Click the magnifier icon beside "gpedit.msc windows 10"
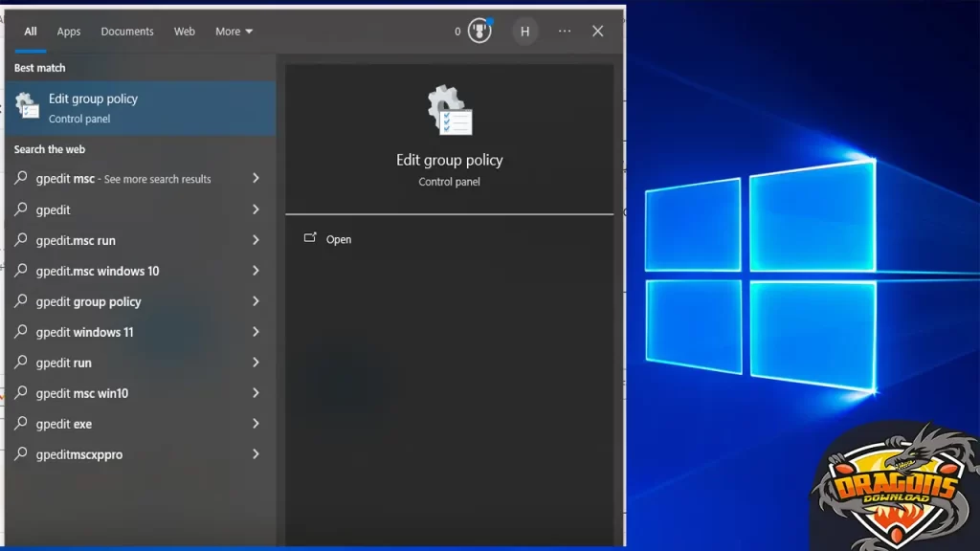The height and width of the screenshot is (551, 980). point(21,271)
